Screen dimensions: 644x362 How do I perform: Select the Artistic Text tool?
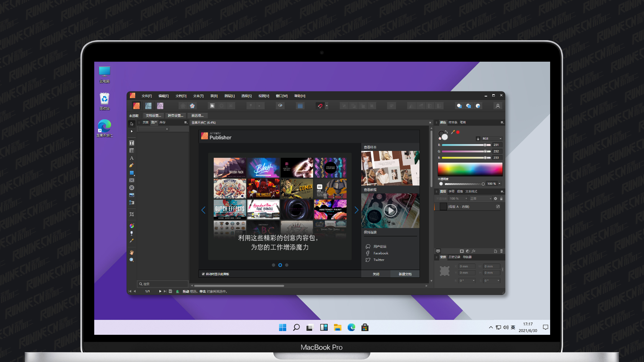click(x=132, y=158)
